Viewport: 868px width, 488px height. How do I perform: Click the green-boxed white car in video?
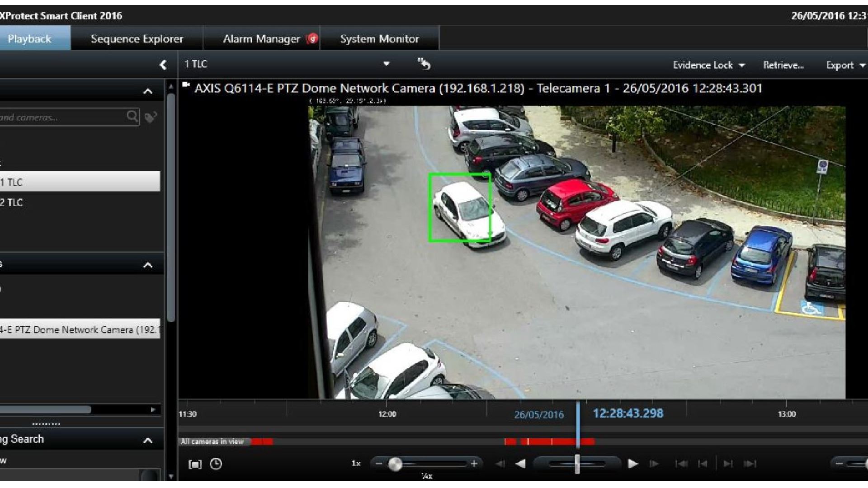point(460,208)
